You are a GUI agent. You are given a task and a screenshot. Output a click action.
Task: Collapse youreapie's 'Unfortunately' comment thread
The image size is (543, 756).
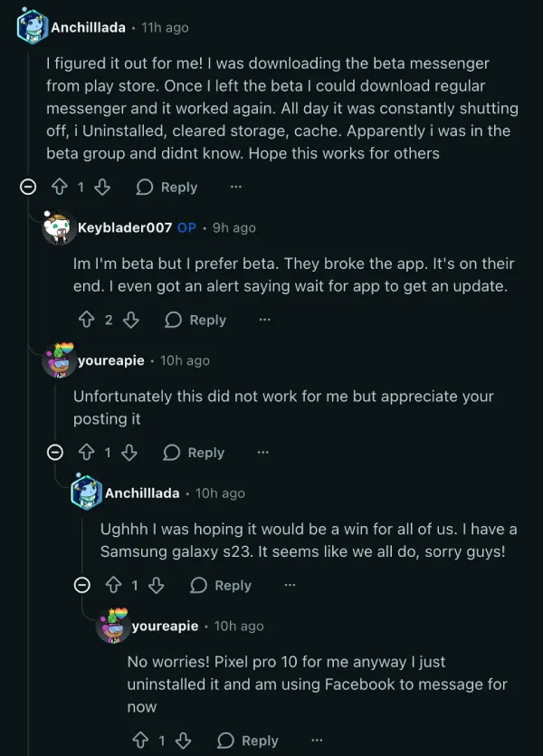click(54, 452)
